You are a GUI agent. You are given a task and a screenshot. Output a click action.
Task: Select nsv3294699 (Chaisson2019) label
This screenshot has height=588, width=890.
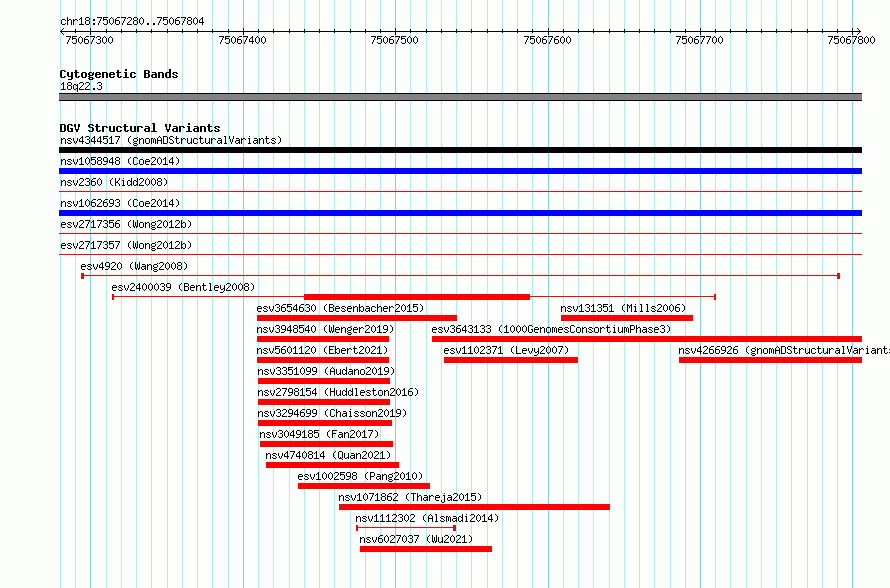point(333,413)
